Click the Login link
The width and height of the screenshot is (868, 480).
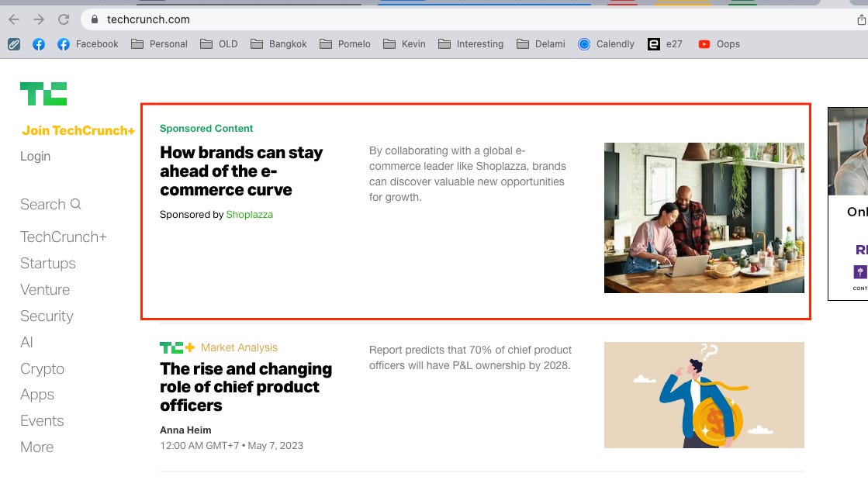pos(36,156)
